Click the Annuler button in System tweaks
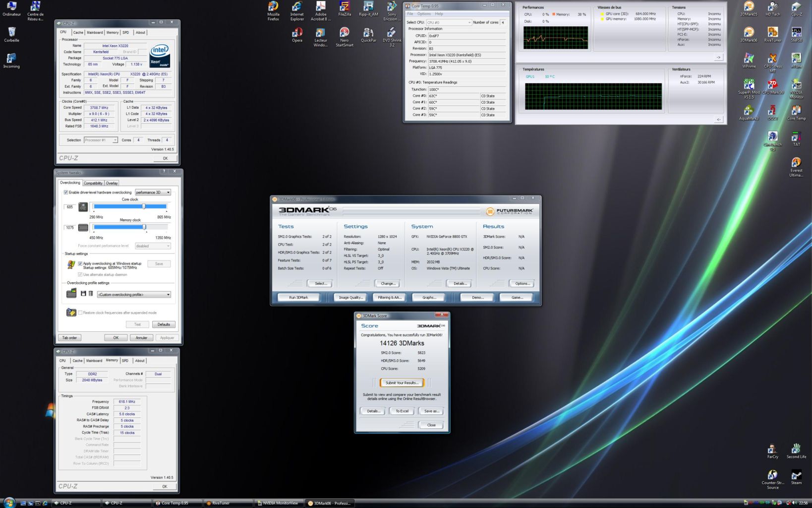 click(x=141, y=337)
